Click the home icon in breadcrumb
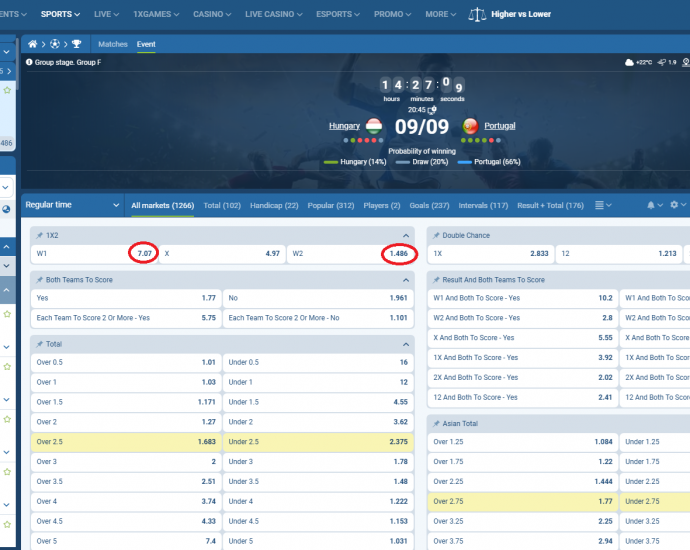The image size is (690, 550). [x=33, y=44]
